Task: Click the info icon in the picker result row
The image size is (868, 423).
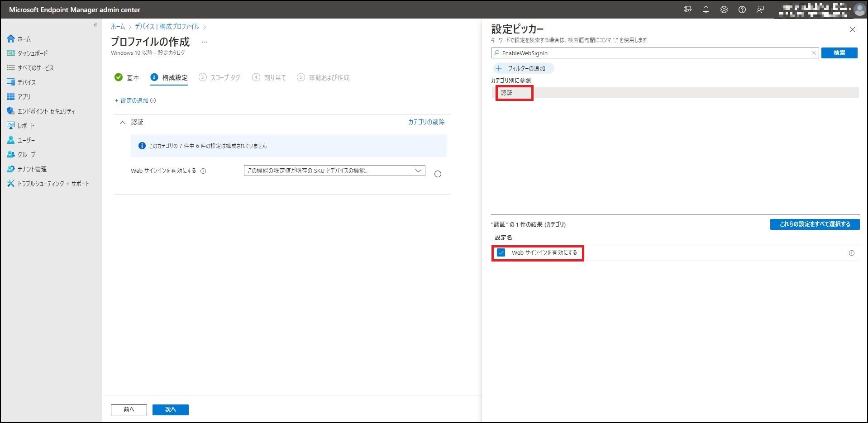Action: click(852, 253)
